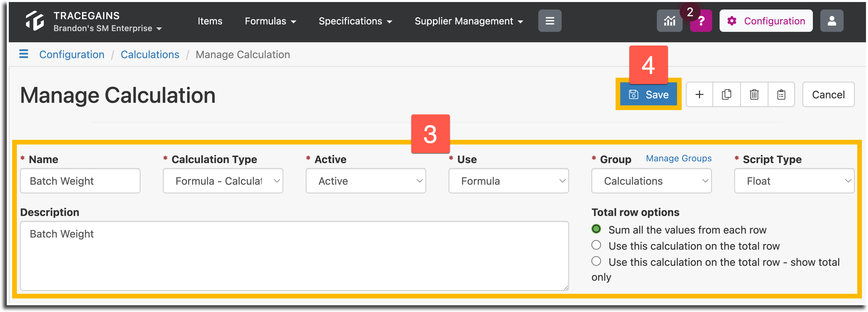Open the Formulas menu
868x312 pixels.
pyautogui.click(x=270, y=21)
